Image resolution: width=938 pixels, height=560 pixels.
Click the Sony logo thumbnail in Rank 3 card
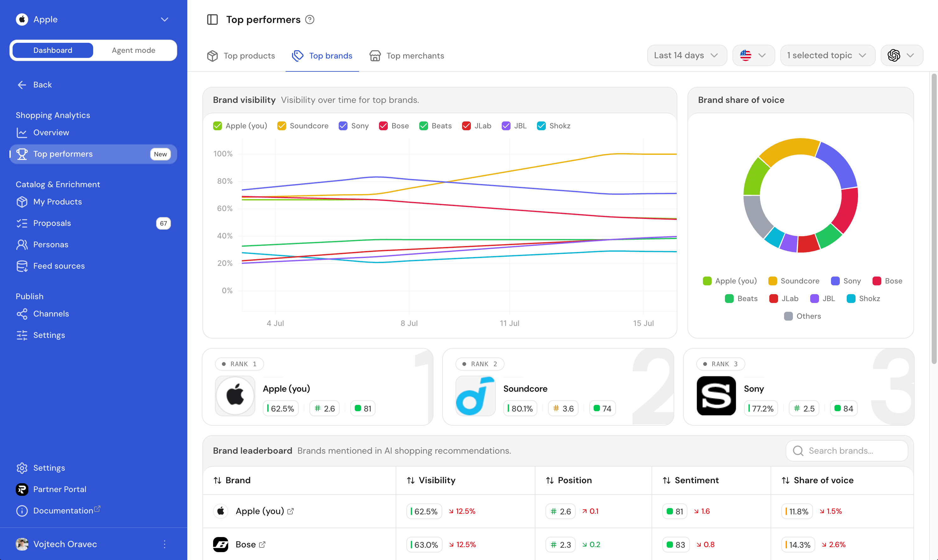click(x=716, y=396)
